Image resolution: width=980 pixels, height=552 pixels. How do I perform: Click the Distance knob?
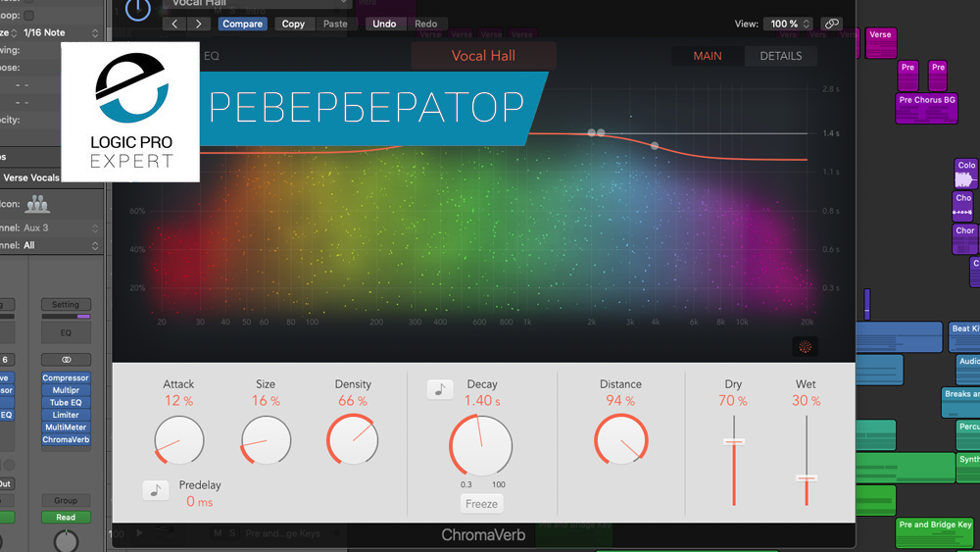(620, 440)
